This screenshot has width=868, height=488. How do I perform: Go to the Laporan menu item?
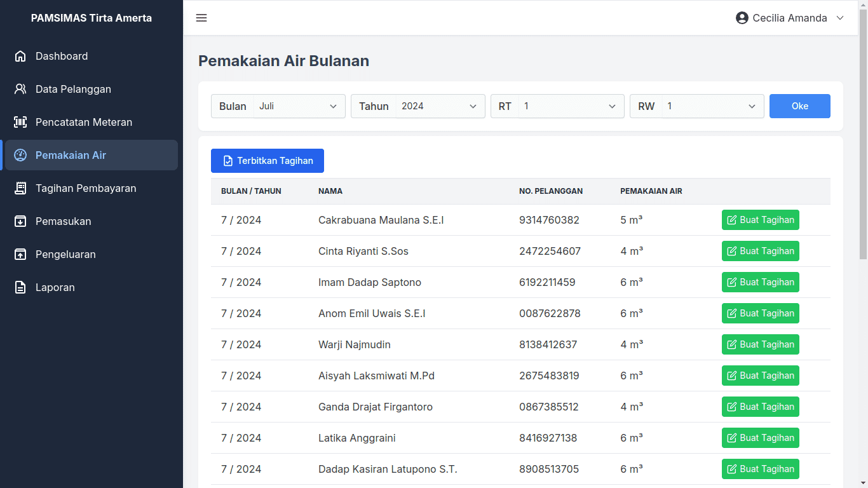point(55,287)
